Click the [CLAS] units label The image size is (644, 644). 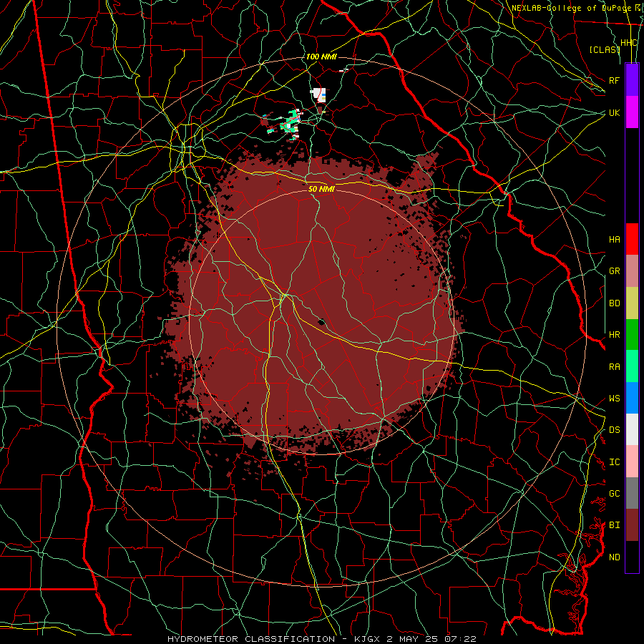[x=604, y=50]
